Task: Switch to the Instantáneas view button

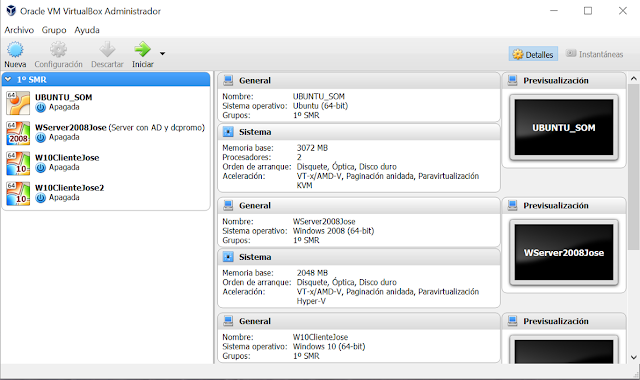Action: tap(594, 54)
